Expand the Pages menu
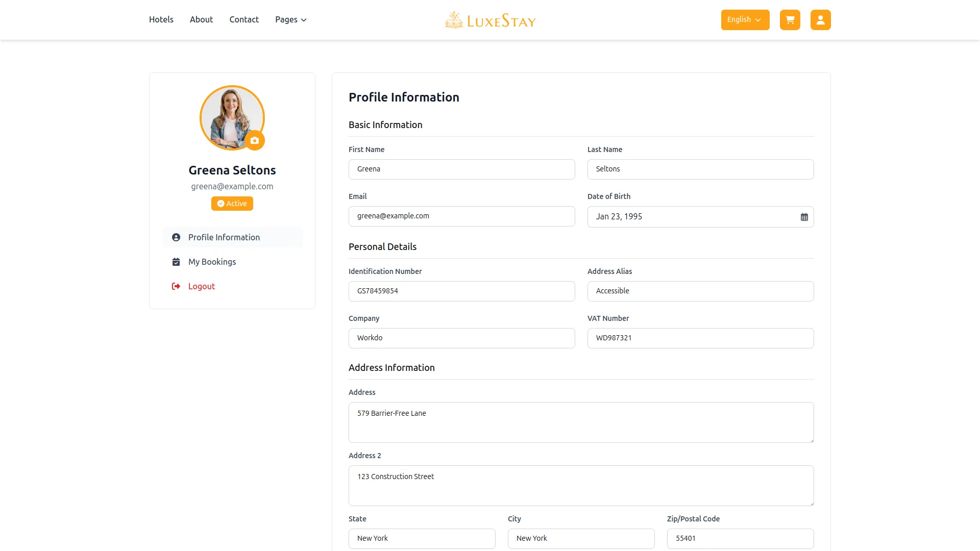The height and width of the screenshot is (551, 980). coord(291,19)
